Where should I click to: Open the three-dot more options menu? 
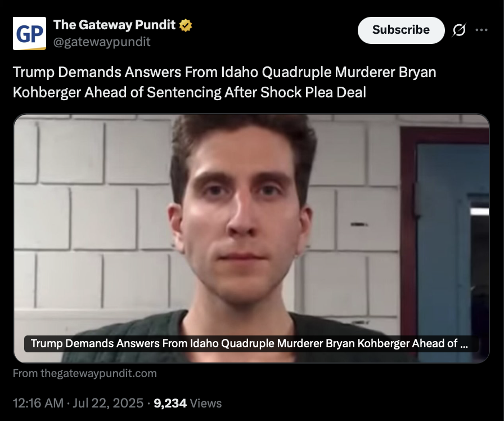tap(481, 30)
